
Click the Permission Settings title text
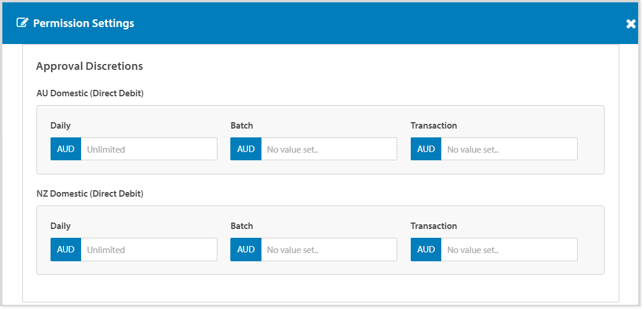pyautogui.click(x=83, y=23)
